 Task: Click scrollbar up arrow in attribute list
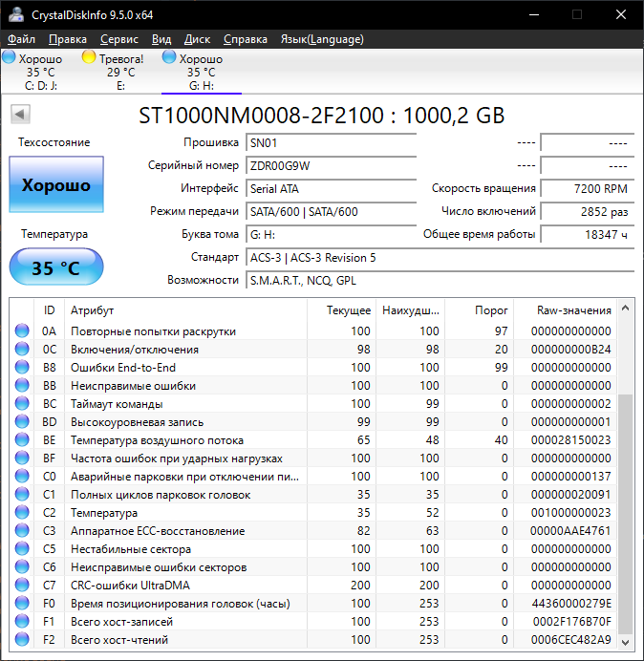(x=626, y=309)
